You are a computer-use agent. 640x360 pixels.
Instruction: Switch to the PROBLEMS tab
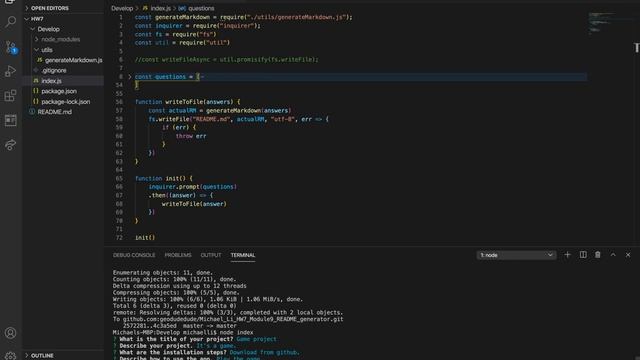click(178, 255)
